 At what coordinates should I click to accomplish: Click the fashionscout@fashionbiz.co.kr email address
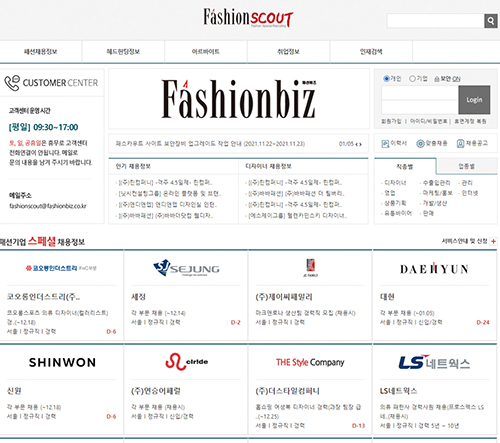[48, 206]
